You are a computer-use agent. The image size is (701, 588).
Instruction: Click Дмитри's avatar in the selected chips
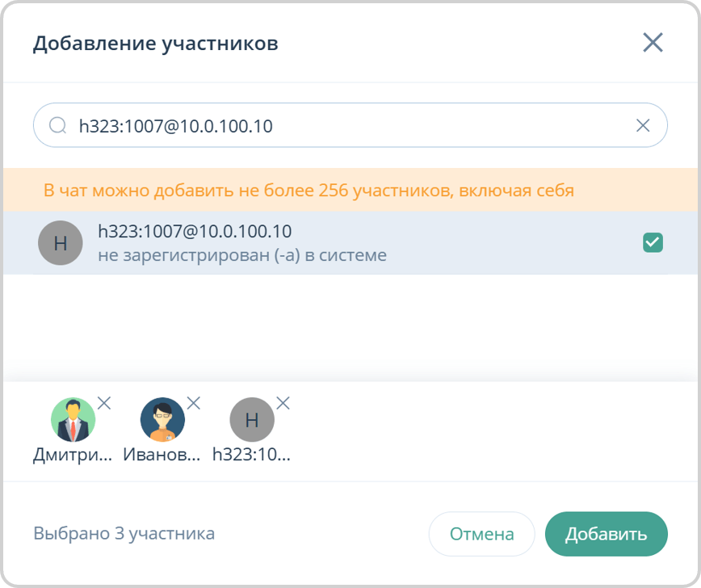(x=73, y=419)
